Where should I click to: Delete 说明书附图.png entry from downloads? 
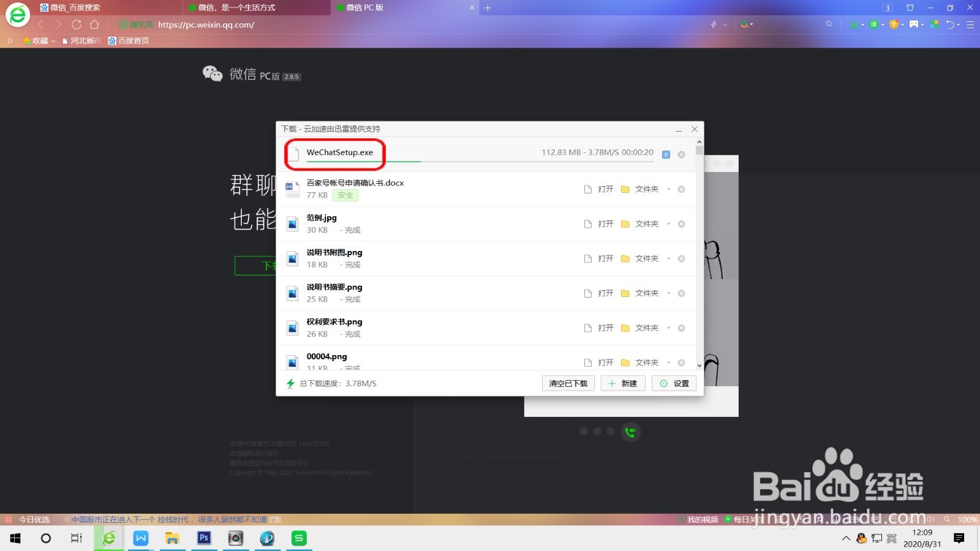click(681, 258)
